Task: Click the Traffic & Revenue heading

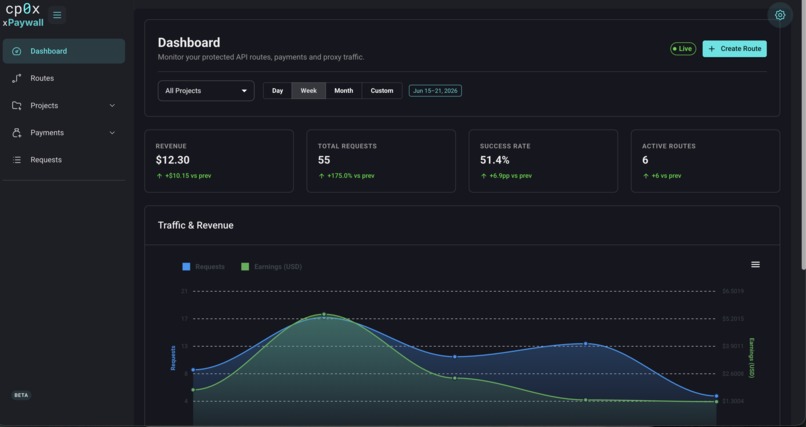Action: tap(195, 225)
